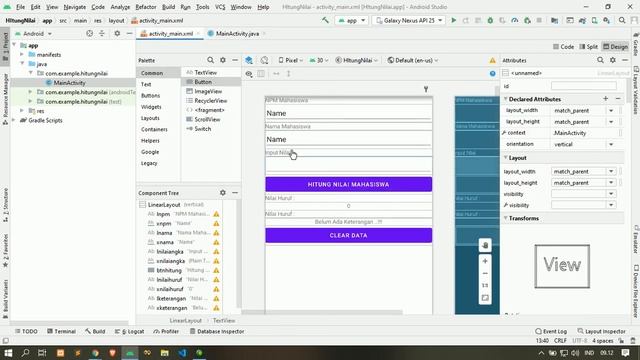Minimize the Component Tree panel

pyautogui.click(x=235, y=193)
